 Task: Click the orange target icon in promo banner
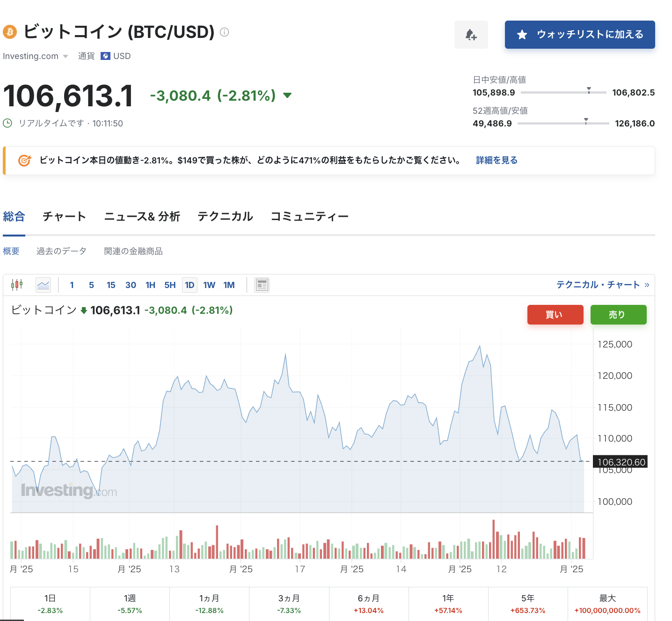pyautogui.click(x=24, y=161)
